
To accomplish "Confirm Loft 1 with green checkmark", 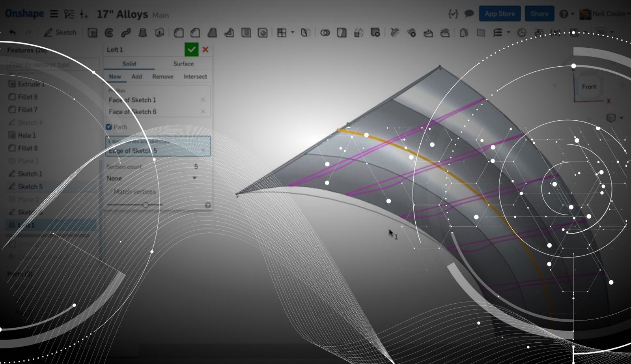I will [191, 50].
